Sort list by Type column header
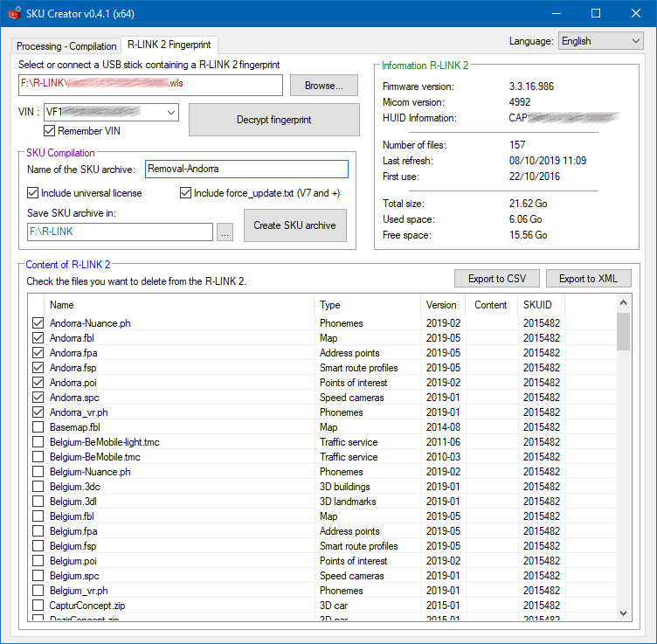This screenshot has width=657, height=644. pos(368,305)
